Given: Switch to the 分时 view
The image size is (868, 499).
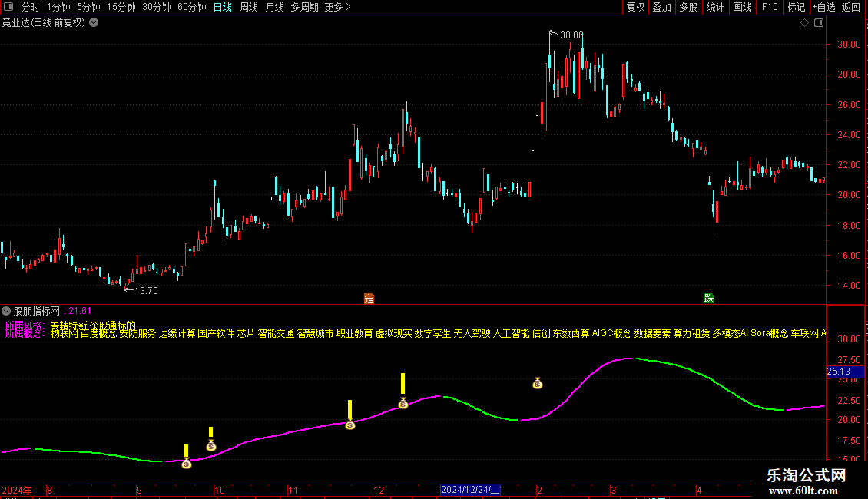Looking at the screenshot, I should tap(31, 7).
